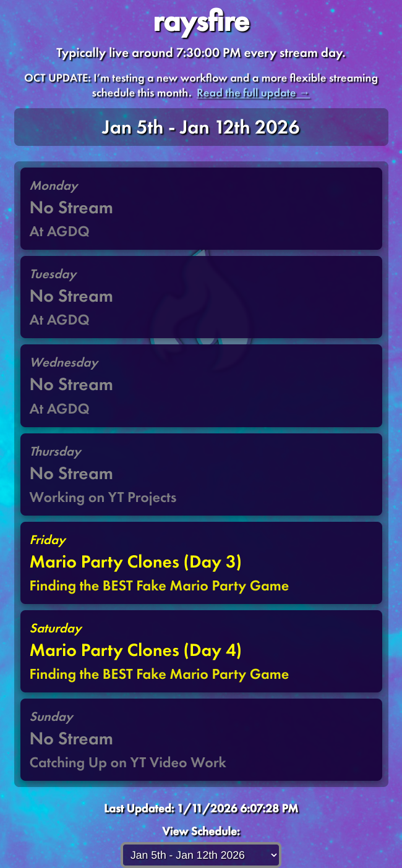Viewport: 402px width, 868px height.
Task: Click the raysfire logo title
Action: 201,23
